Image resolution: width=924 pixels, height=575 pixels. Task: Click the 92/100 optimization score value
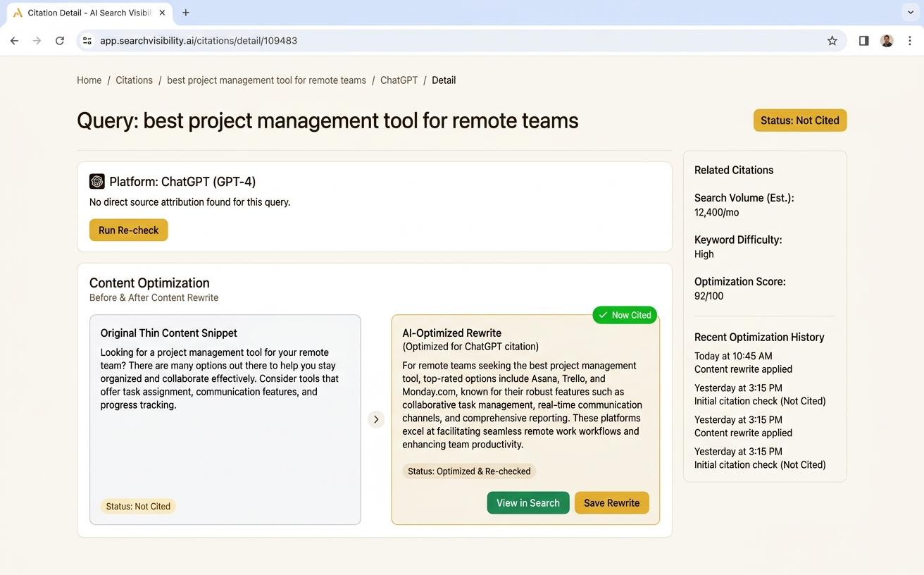(x=709, y=296)
